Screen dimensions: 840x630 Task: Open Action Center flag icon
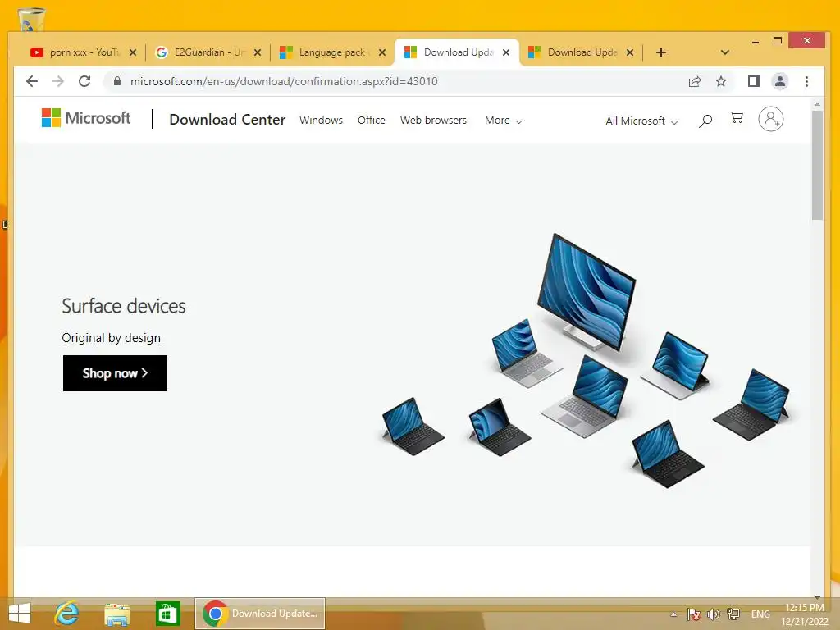693,614
